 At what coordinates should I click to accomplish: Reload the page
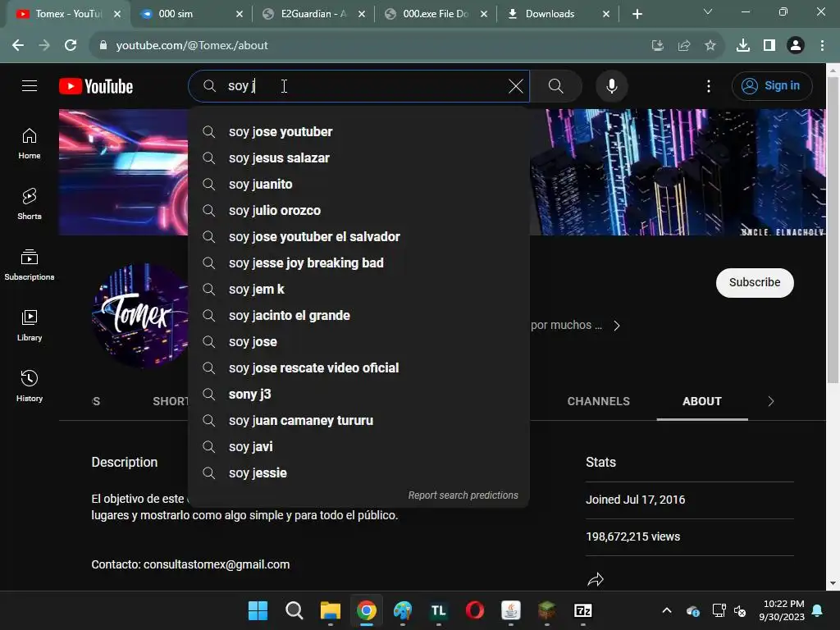click(x=71, y=46)
